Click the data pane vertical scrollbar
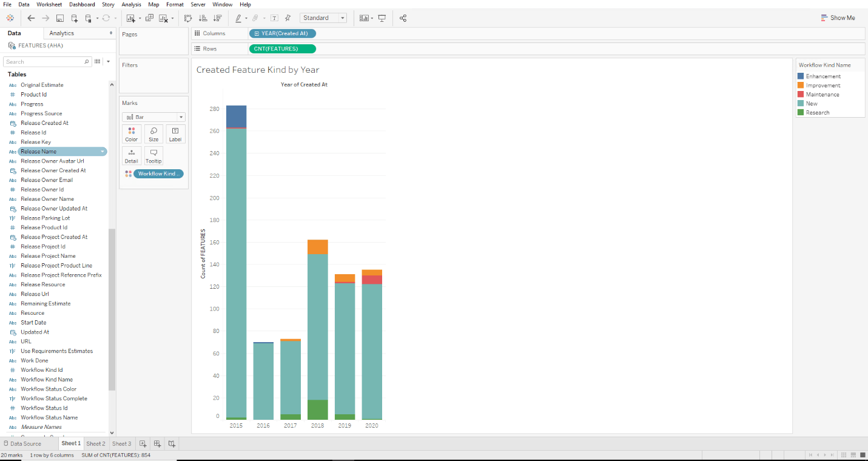Viewport: 868px width, 461px height. point(112,309)
